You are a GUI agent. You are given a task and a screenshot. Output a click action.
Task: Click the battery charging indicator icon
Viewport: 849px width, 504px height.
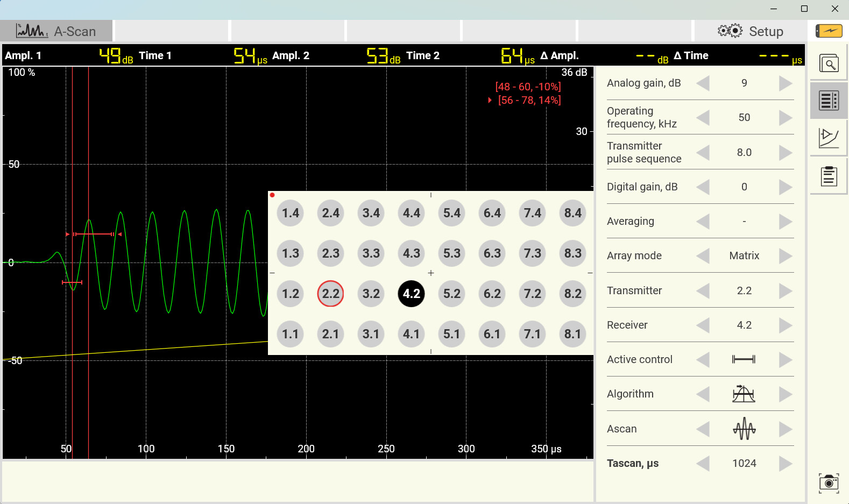(829, 31)
